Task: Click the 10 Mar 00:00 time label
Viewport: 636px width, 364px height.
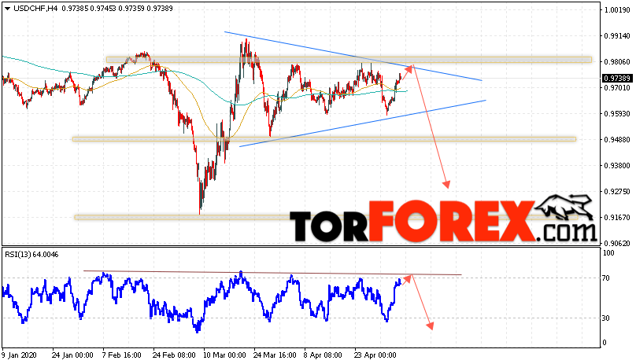Action: [224, 355]
